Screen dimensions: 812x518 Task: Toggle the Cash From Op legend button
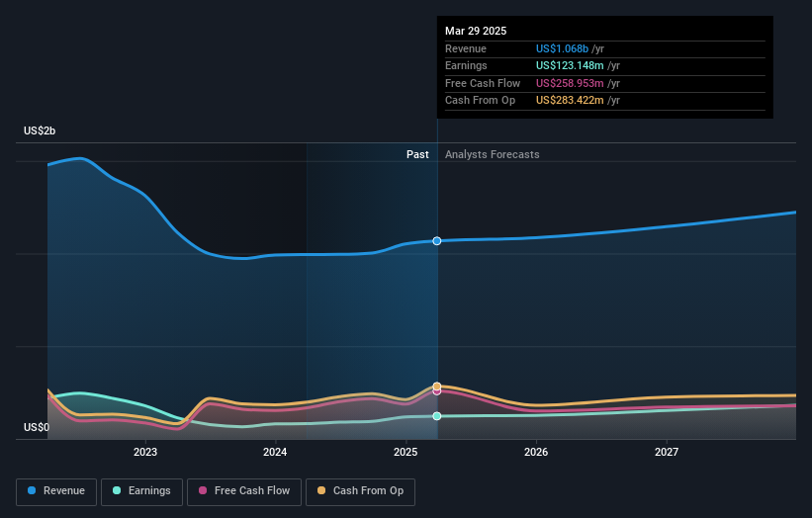click(x=360, y=491)
